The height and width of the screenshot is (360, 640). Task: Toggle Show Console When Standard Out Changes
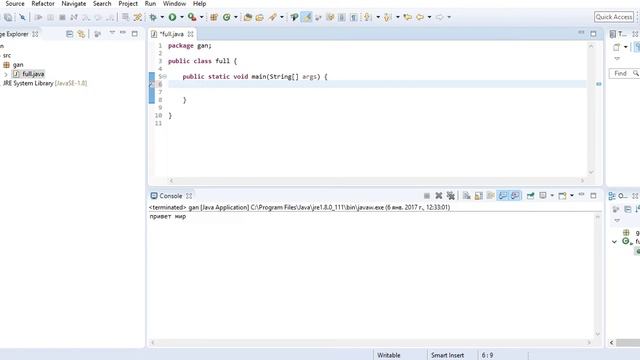coord(503,196)
